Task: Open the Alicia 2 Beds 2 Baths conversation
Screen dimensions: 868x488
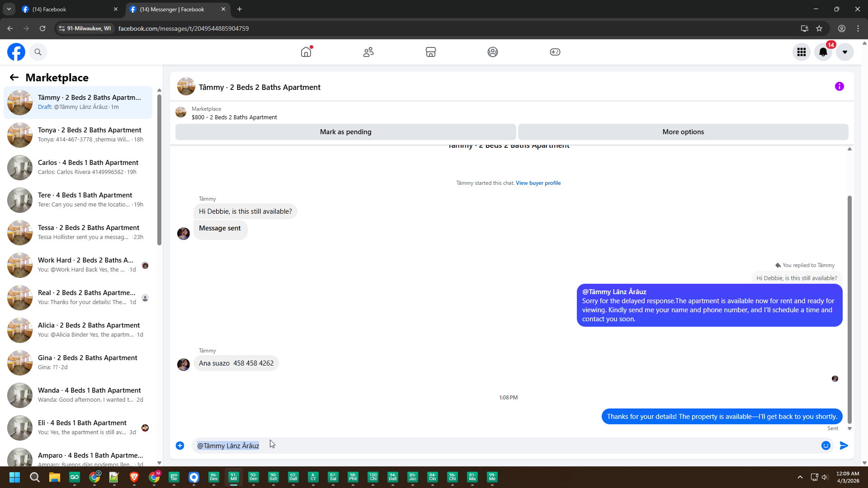Action: pos(78,330)
